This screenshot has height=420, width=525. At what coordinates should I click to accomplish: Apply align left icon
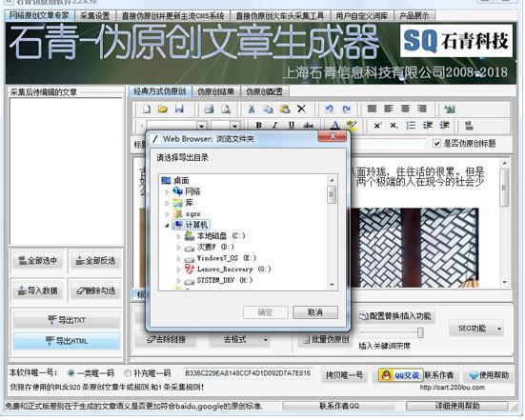coord(389,109)
